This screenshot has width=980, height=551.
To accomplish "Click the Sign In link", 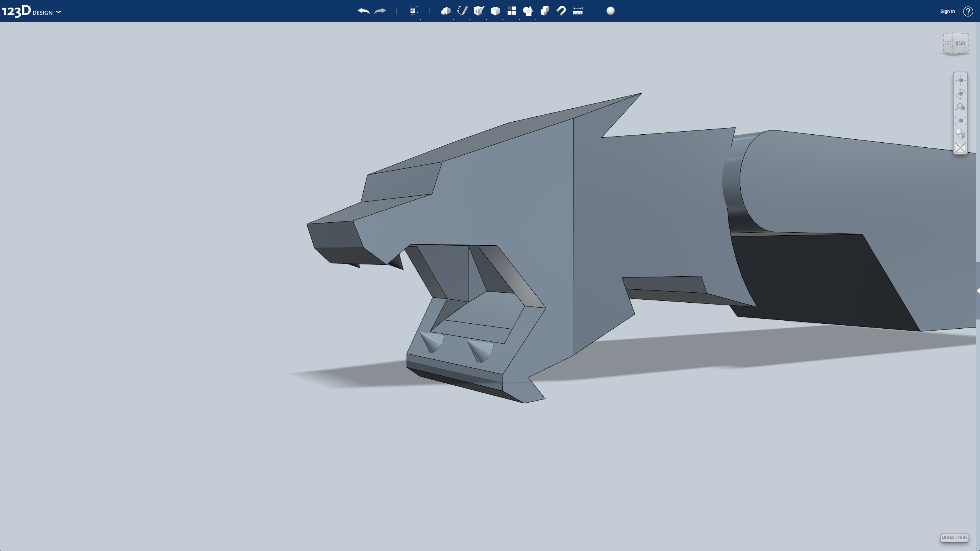I will pos(947,11).
